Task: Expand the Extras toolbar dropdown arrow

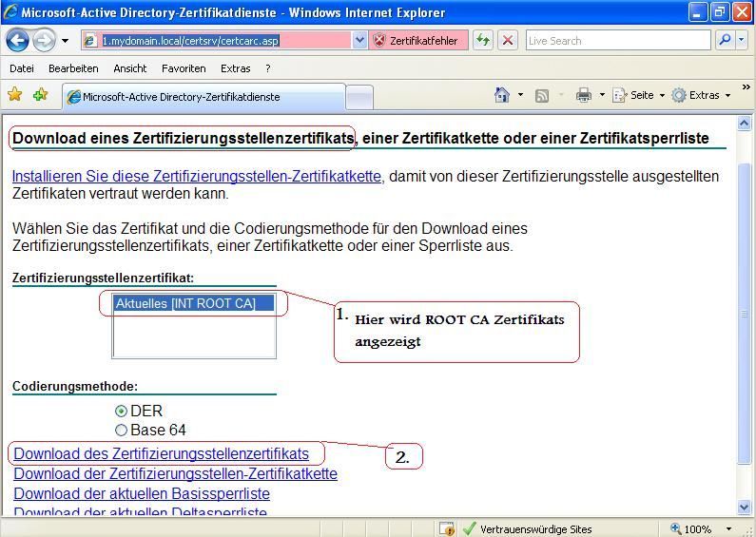Action: (727, 95)
